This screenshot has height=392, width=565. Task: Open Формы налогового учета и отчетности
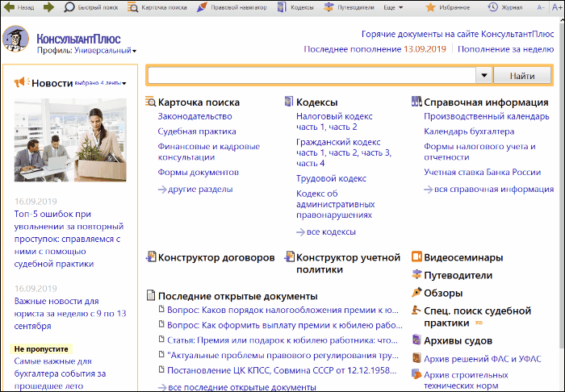pos(479,152)
